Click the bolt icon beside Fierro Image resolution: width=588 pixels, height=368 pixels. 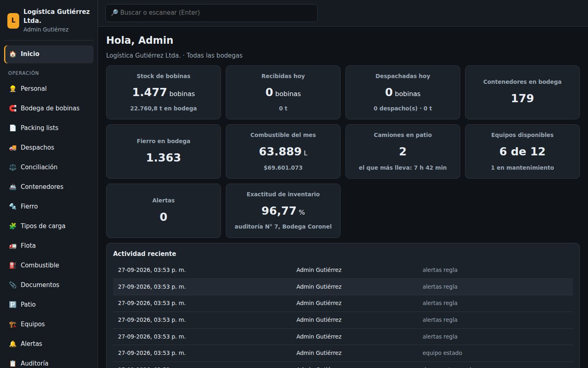[x=13, y=206]
